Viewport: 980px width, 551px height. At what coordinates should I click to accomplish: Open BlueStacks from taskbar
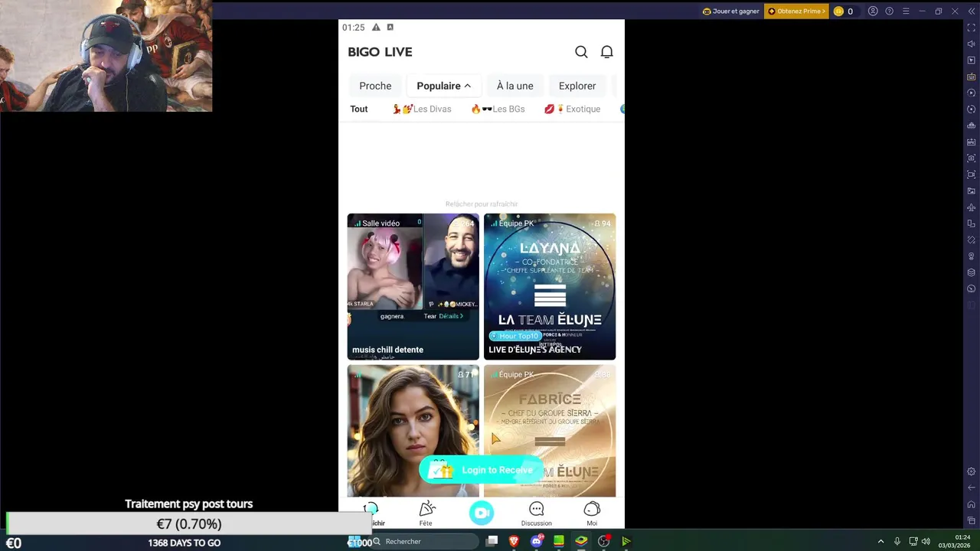581,541
